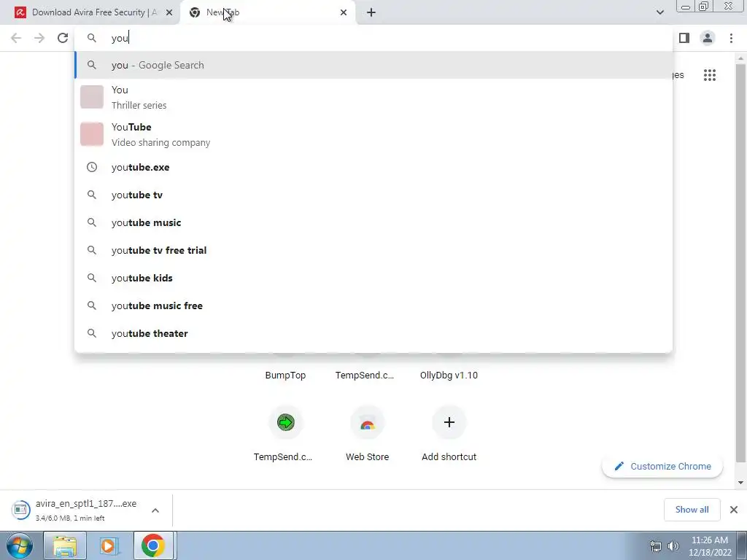This screenshot has width=747, height=560.
Task: Go forward with the forward arrow
Action: [39, 38]
